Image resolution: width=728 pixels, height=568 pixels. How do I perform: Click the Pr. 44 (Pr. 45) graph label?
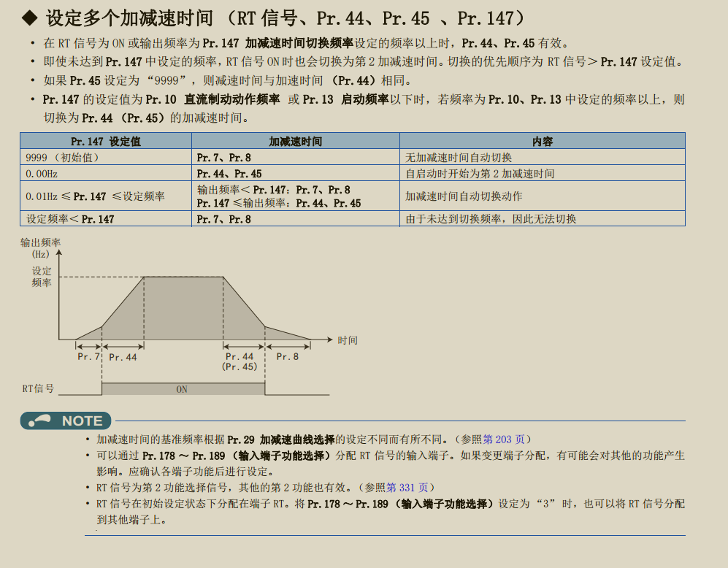(240, 361)
